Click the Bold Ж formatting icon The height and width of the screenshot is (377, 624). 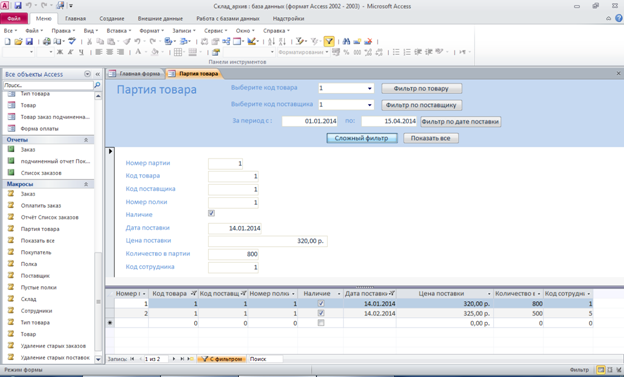pyautogui.click(x=60, y=52)
